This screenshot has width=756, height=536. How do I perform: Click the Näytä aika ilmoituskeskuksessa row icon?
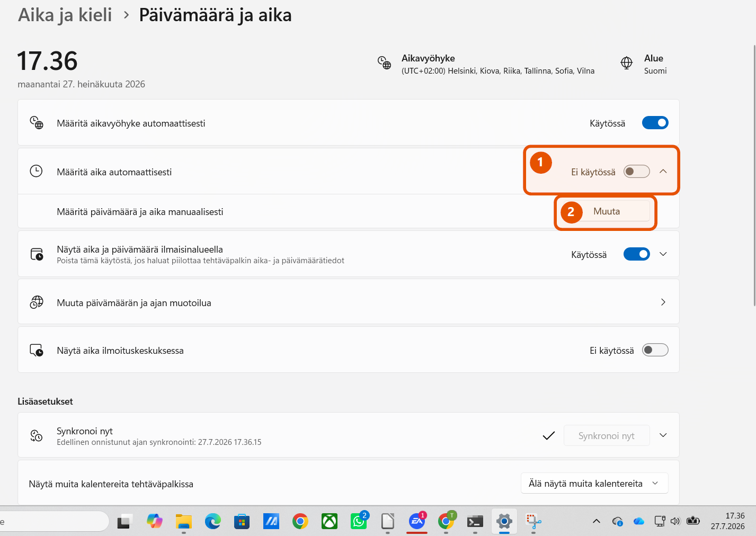[36, 350]
